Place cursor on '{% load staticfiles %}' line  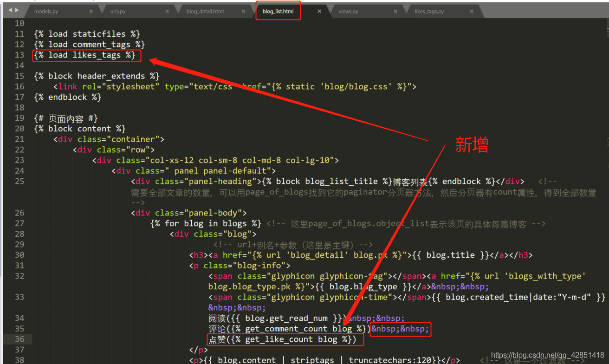[x=87, y=34]
